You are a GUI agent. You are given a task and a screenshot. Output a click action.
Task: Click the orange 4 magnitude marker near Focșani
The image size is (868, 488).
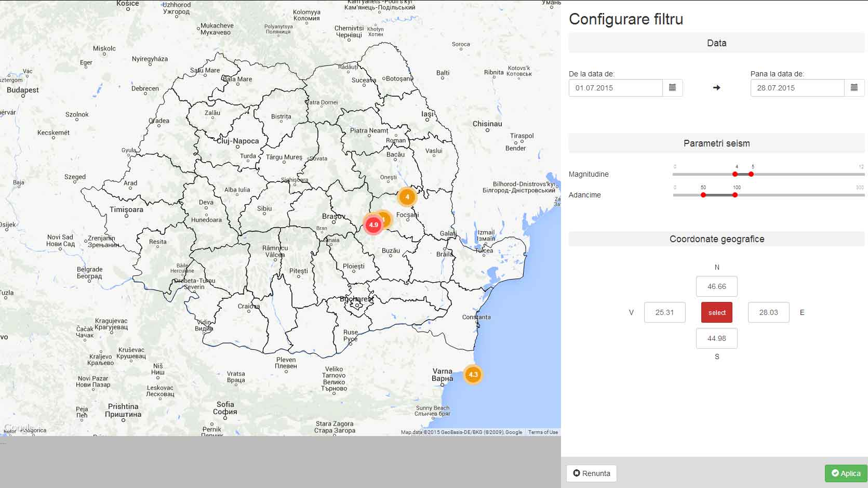pos(407,197)
